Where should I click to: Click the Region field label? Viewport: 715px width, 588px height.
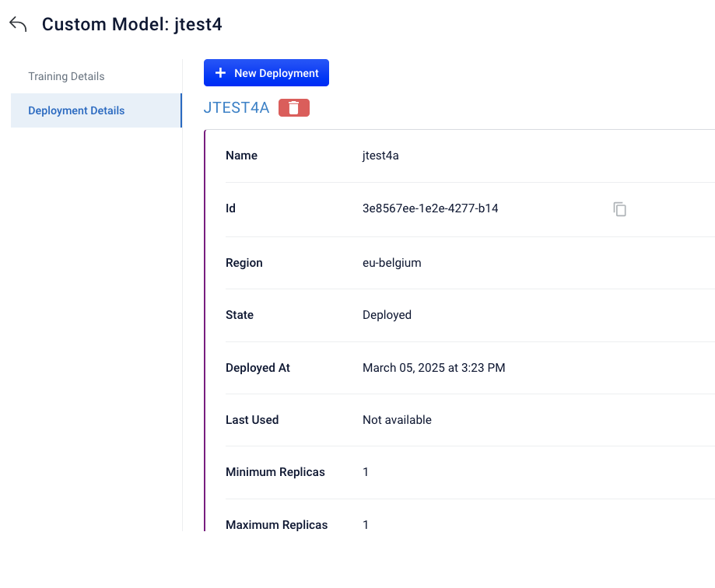click(x=244, y=263)
